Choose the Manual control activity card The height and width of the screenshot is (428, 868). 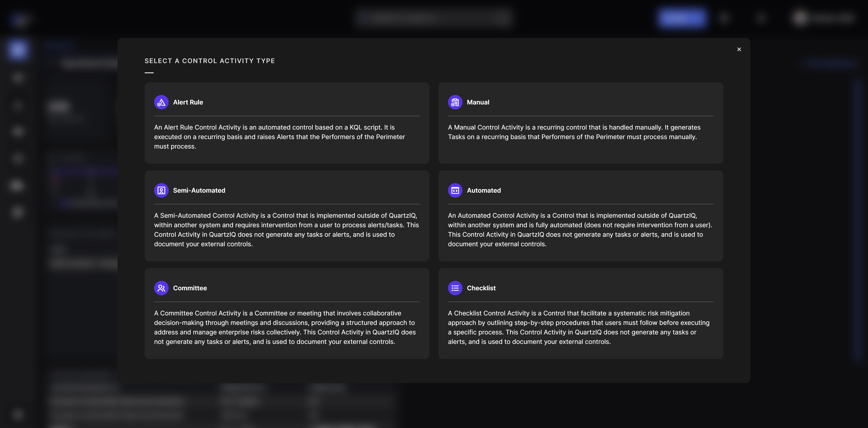tap(580, 123)
